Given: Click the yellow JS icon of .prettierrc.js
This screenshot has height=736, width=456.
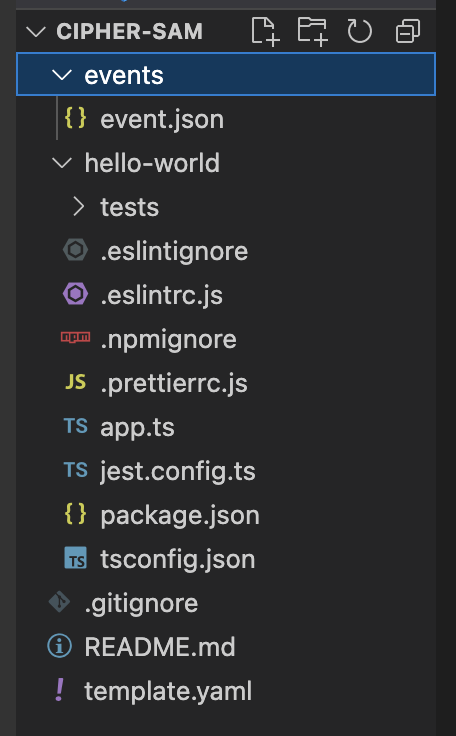Looking at the screenshot, I should coord(76,383).
